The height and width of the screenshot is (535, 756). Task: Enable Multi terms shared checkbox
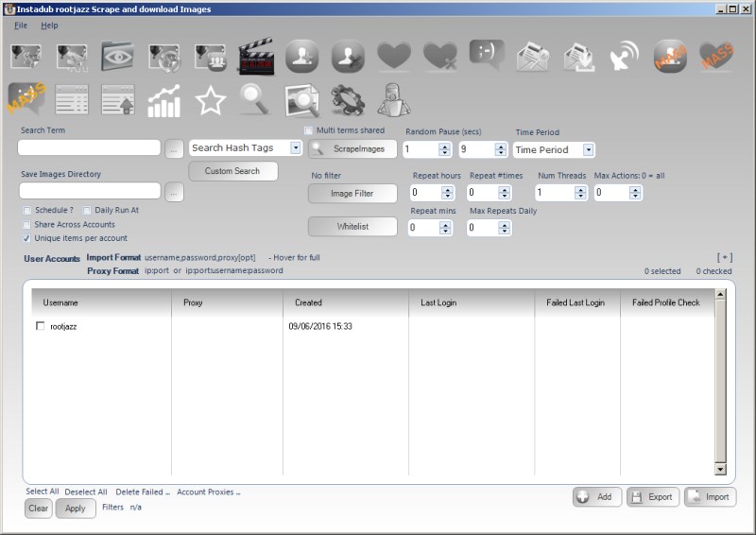click(x=309, y=130)
